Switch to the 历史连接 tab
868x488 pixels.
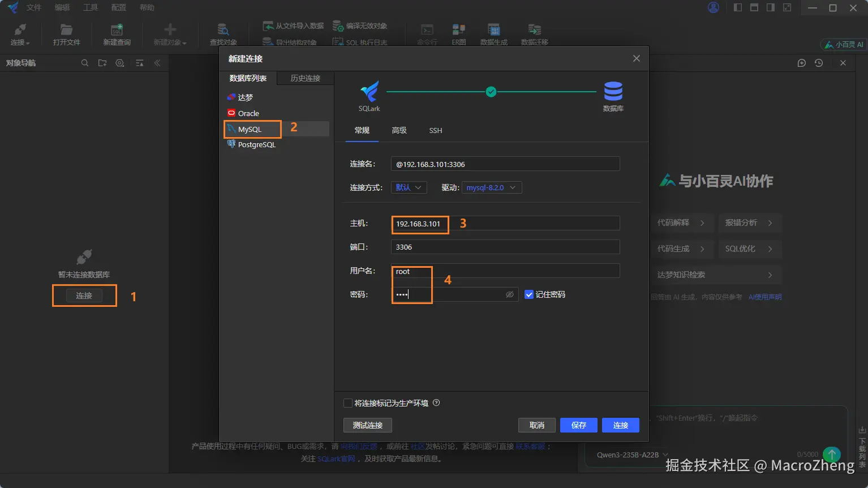[x=306, y=78]
